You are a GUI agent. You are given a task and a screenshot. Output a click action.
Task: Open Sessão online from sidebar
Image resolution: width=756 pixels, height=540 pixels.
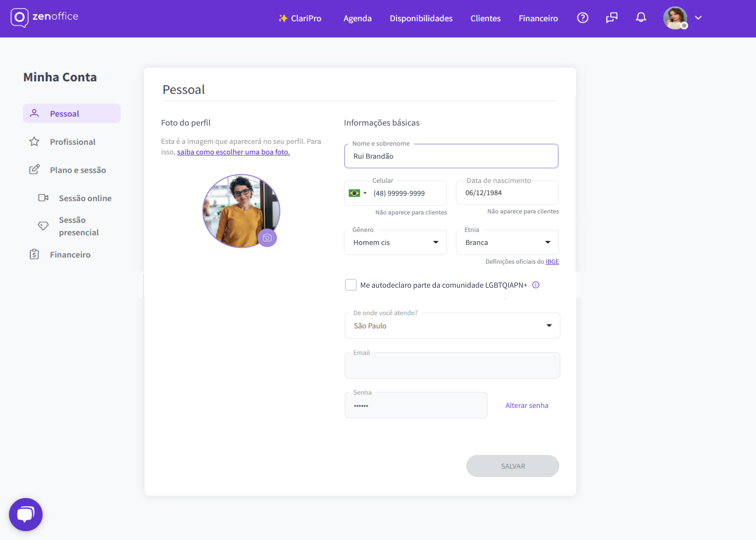pyautogui.click(x=85, y=198)
